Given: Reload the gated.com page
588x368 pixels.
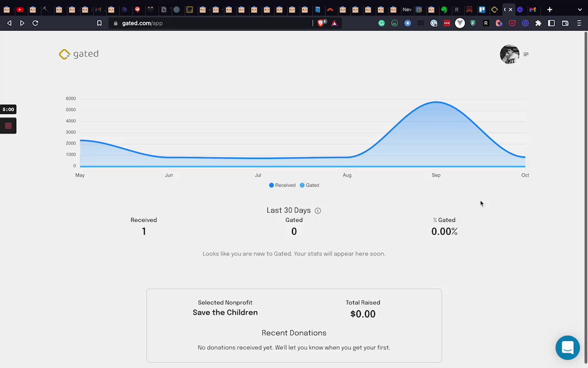Looking at the screenshot, I should pyautogui.click(x=35, y=24).
